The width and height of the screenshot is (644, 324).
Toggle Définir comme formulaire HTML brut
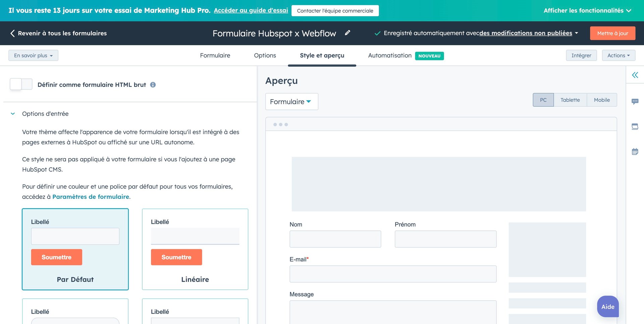pos(21,84)
